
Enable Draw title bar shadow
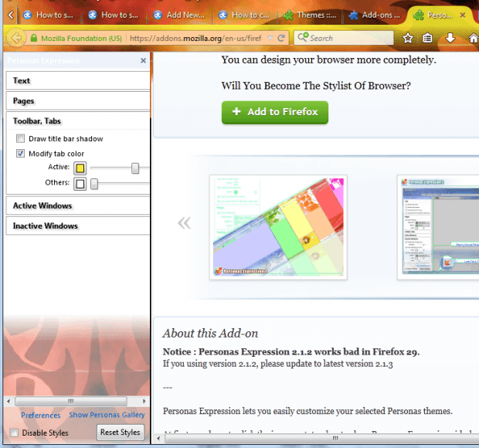tap(20, 138)
